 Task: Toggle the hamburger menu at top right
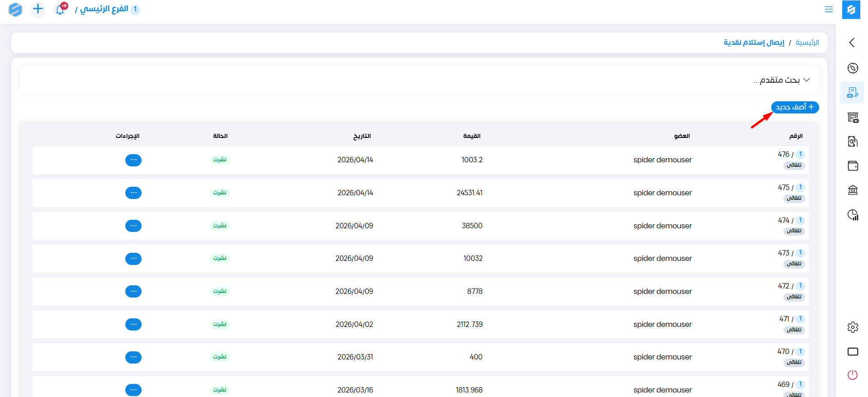pos(829,9)
